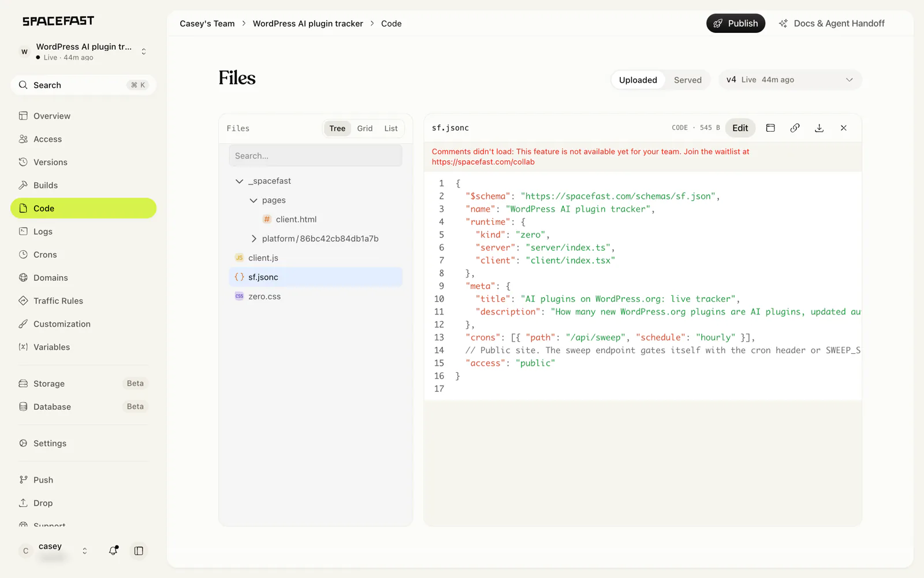Open the Logs page
Viewport: 924px width, 578px height.
tap(83, 231)
